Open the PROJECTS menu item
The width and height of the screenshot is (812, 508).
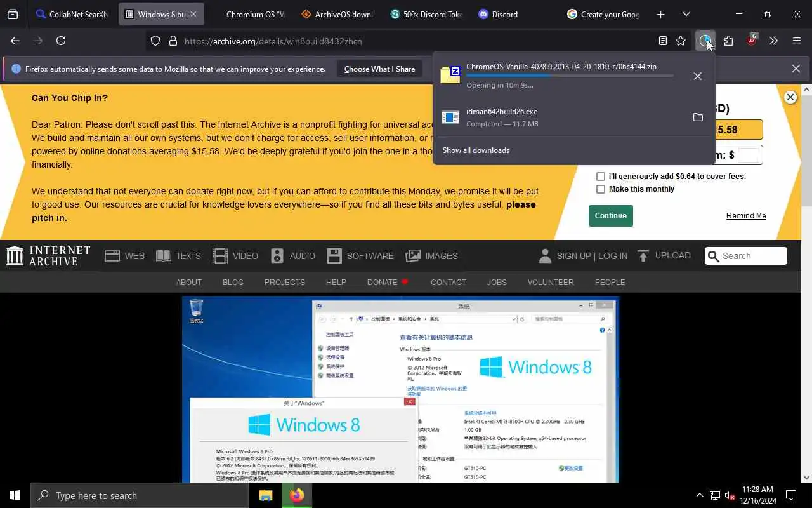coord(285,282)
